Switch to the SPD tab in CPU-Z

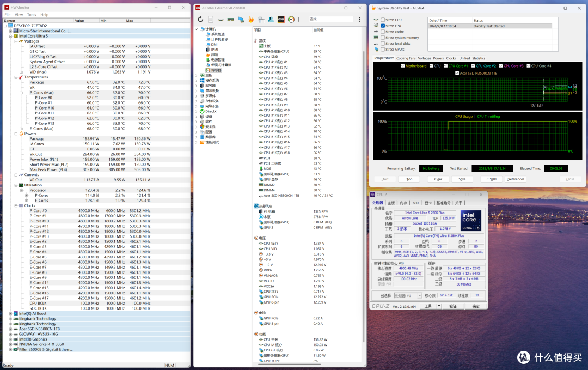click(x=415, y=203)
